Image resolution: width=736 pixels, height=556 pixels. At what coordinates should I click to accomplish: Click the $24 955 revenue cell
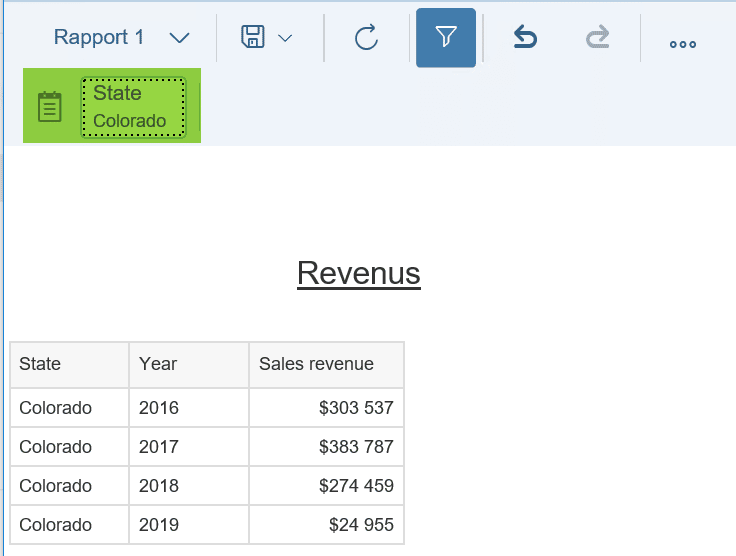tap(326, 525)
